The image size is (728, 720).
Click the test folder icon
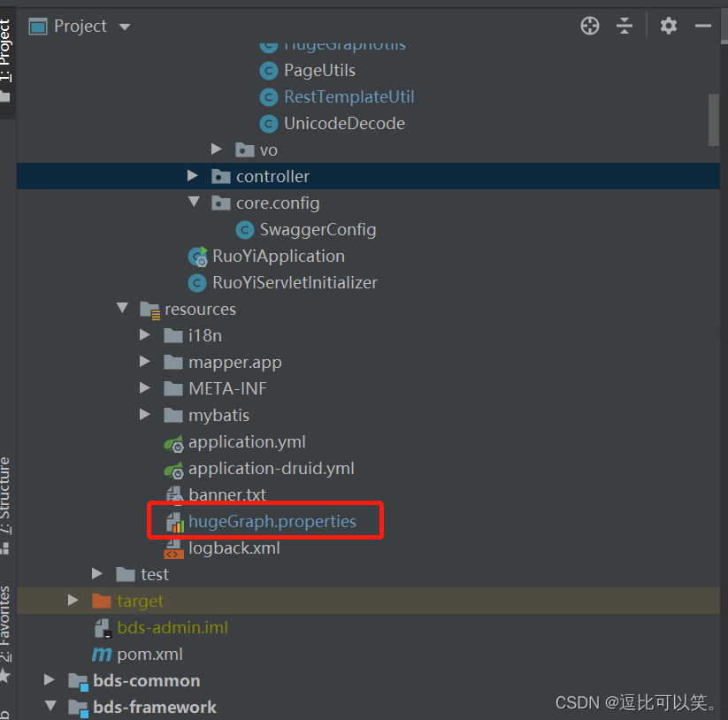(126, 574)
